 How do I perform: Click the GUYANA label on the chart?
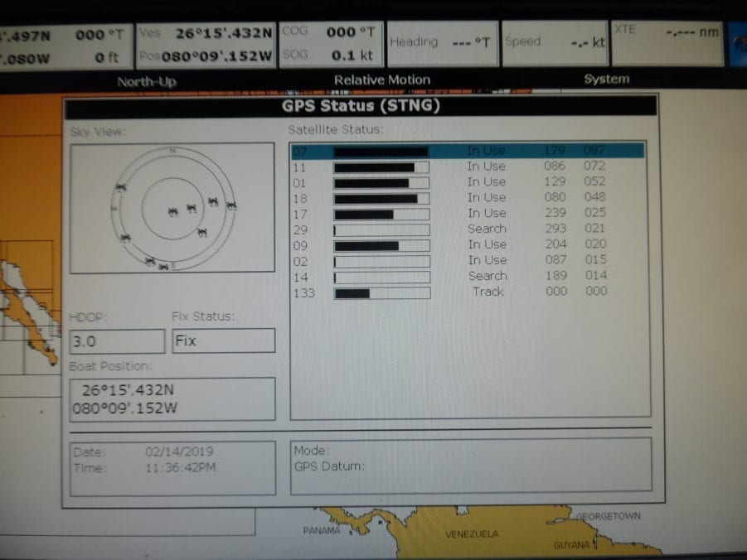[x=572, y=545]
